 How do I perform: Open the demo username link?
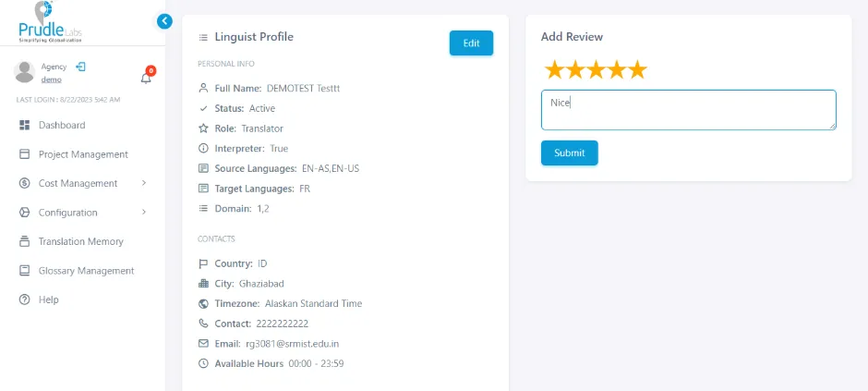52,79
